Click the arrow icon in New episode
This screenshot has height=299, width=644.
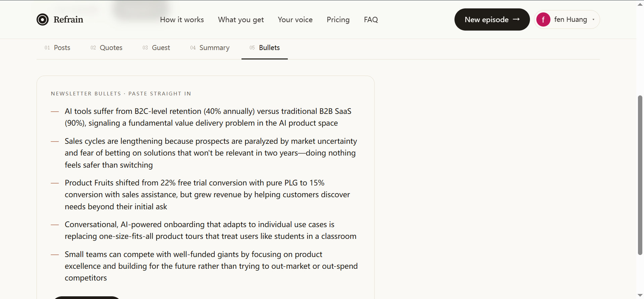(516, 19)
